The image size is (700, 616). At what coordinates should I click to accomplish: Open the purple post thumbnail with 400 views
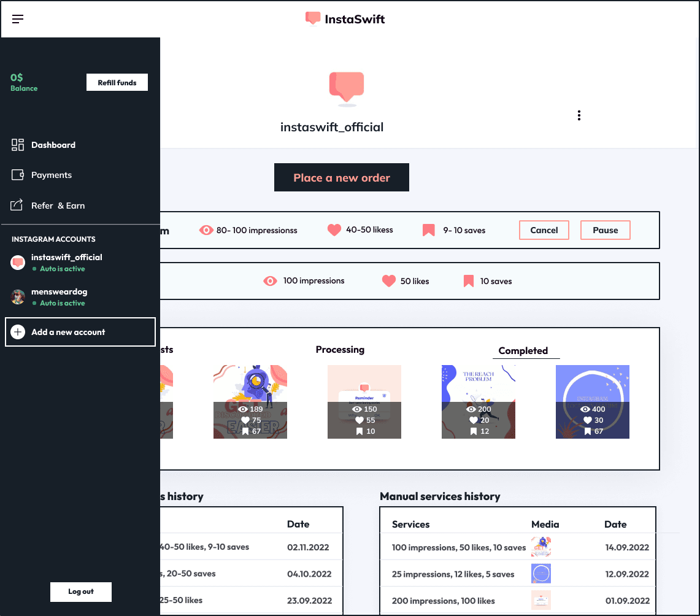coord(593,402)
